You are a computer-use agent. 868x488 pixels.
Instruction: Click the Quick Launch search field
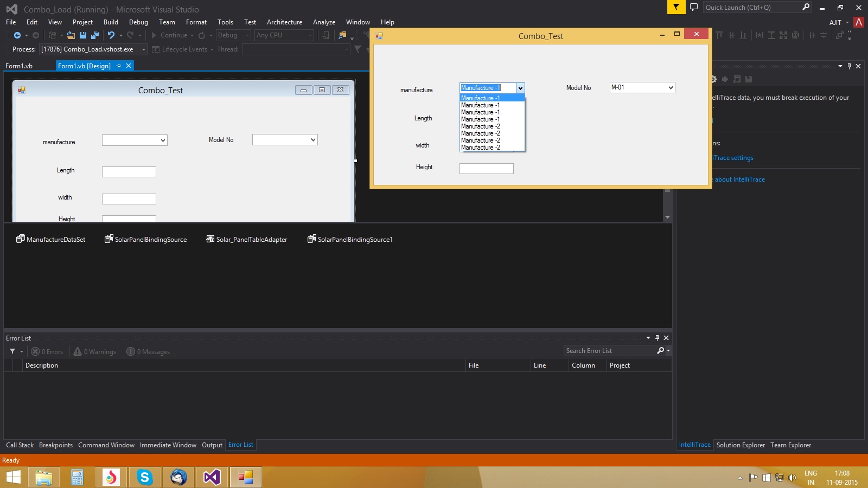click(x=752, y=7)
